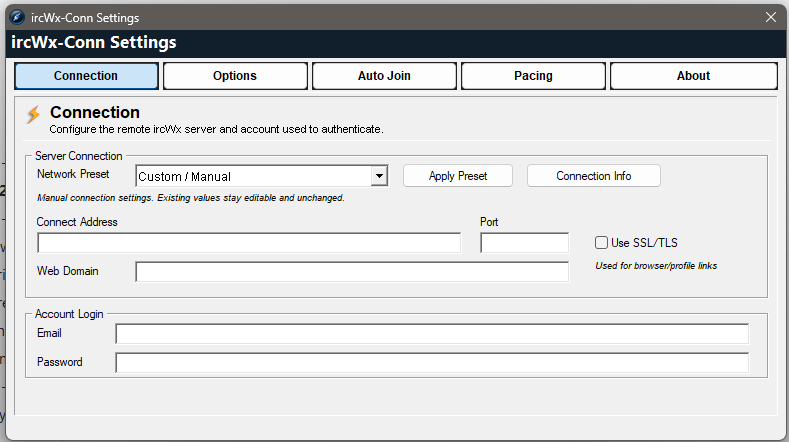
Task: Click the 'Account Login' group label
Action: (x=69, y=314)
